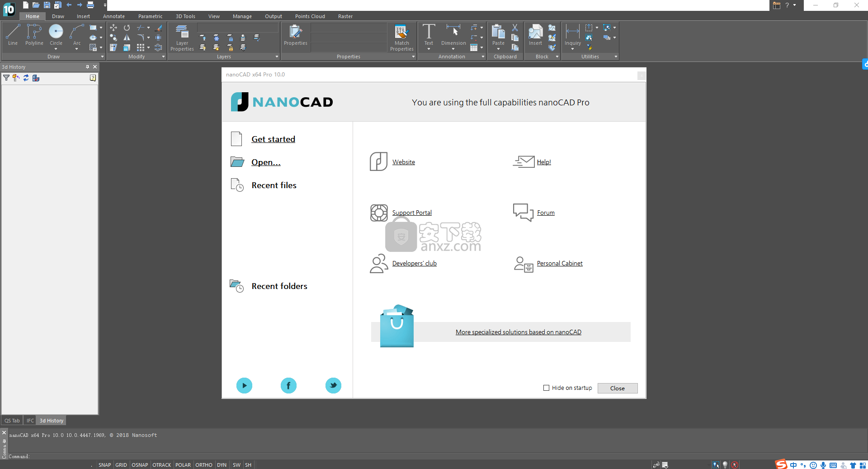The height and width of the screenshot is (469, 868).
Task: Click the Close button in start dialog
Action: 618,388
